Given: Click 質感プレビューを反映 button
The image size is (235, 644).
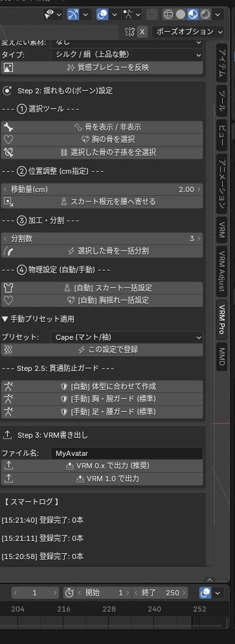Looking at the screenshot, I should pyautogui.click(x=102, y=67).
